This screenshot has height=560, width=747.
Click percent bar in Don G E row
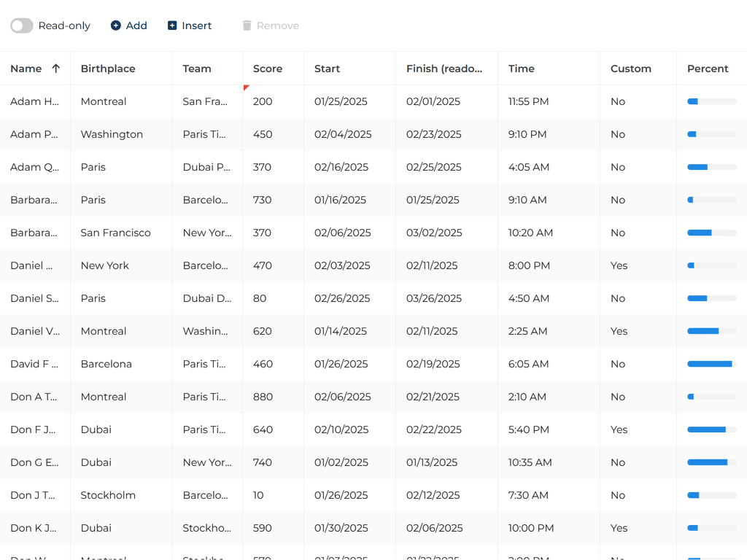tap(711, 462)
